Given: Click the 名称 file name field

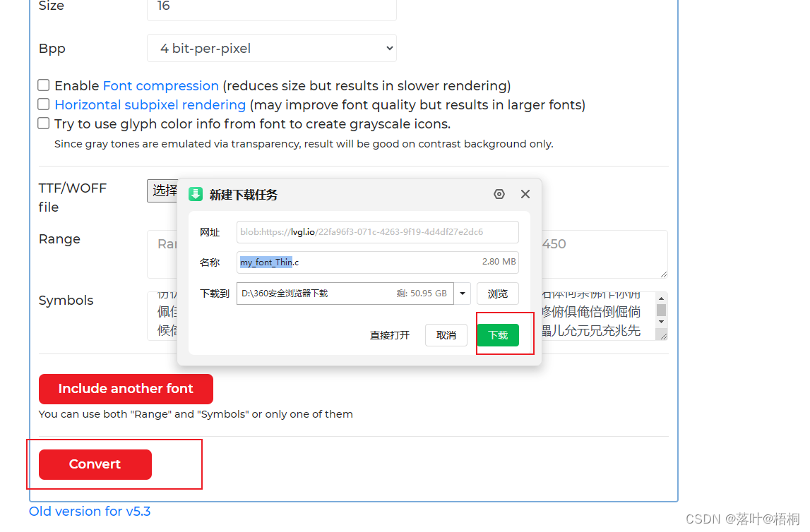Looking at the screenshot, I should point(378,262).
